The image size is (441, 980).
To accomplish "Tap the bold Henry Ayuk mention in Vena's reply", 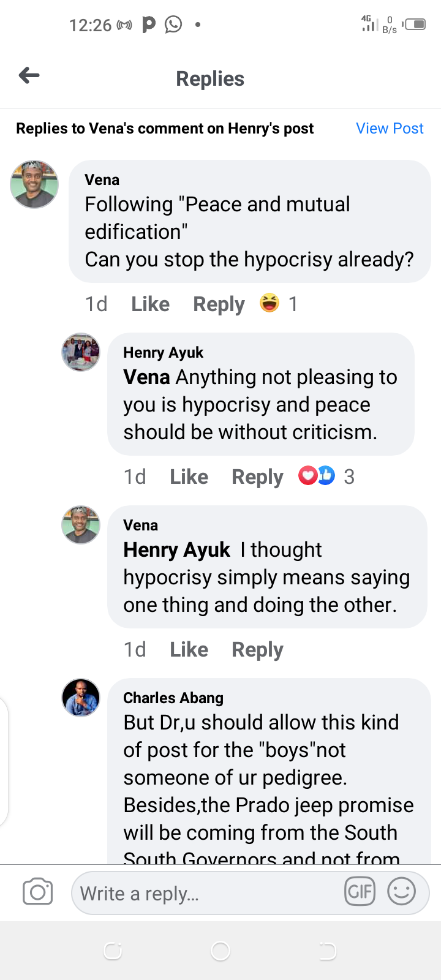I will 176,550.
